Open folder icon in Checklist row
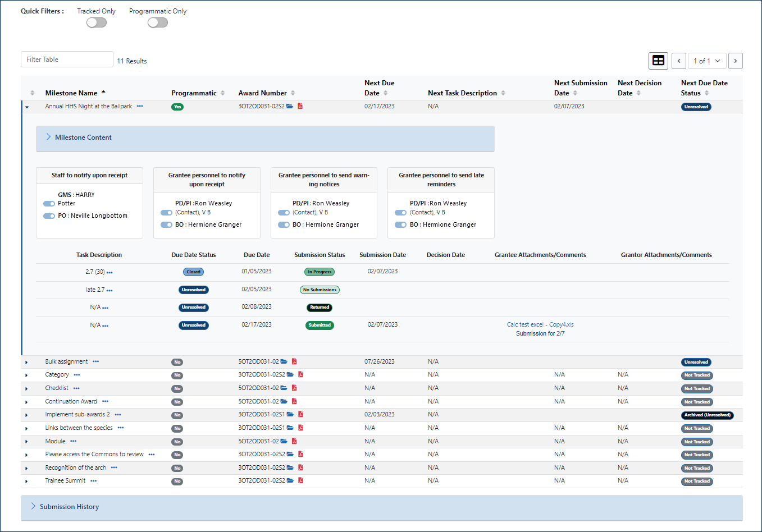Screen dimensions: 762x532 tap(284, 388)
